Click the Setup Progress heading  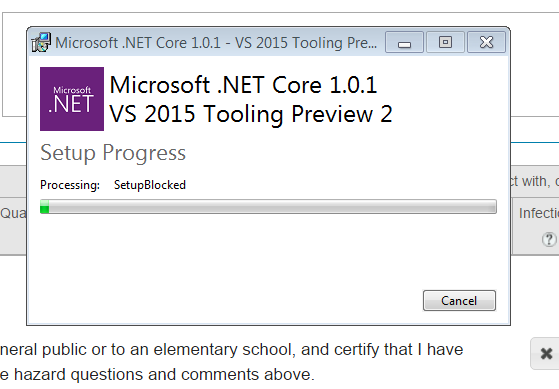[x=113, y=153]
